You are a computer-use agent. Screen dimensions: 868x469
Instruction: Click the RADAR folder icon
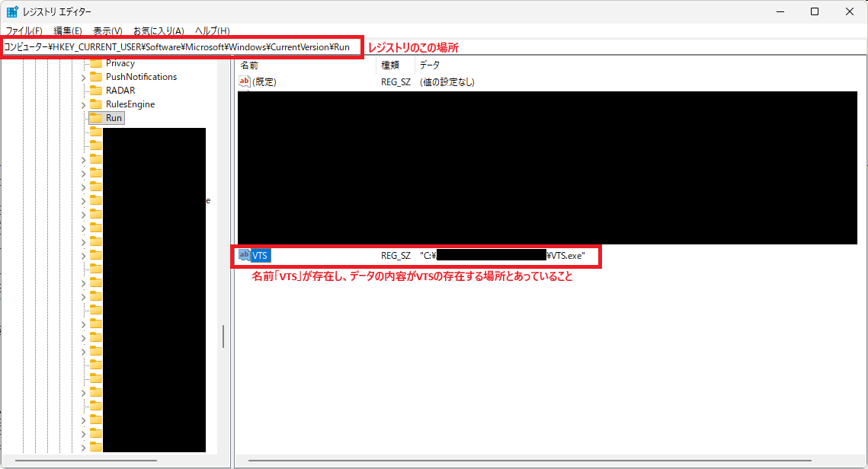tap(96, 91)
